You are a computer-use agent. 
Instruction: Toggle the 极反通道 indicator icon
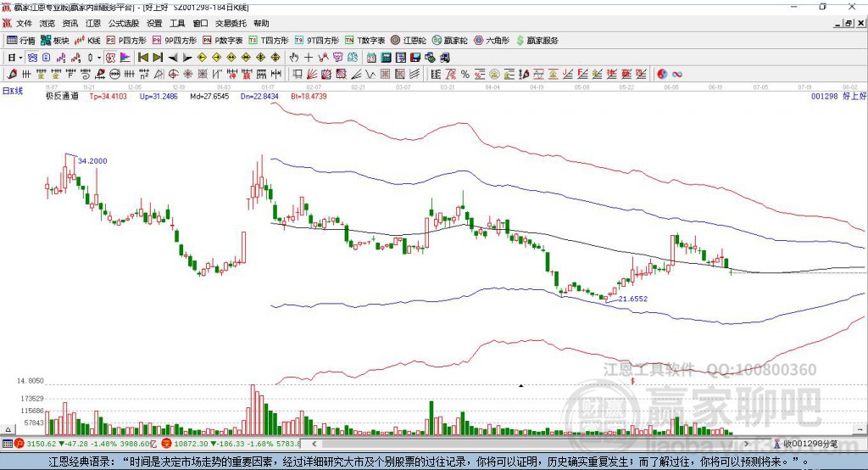110,58
